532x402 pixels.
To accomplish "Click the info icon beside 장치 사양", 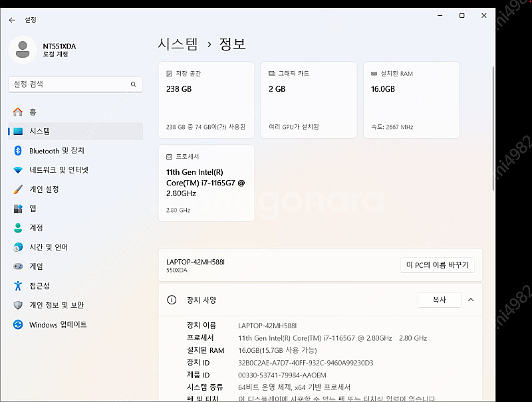I will point(172,300).
